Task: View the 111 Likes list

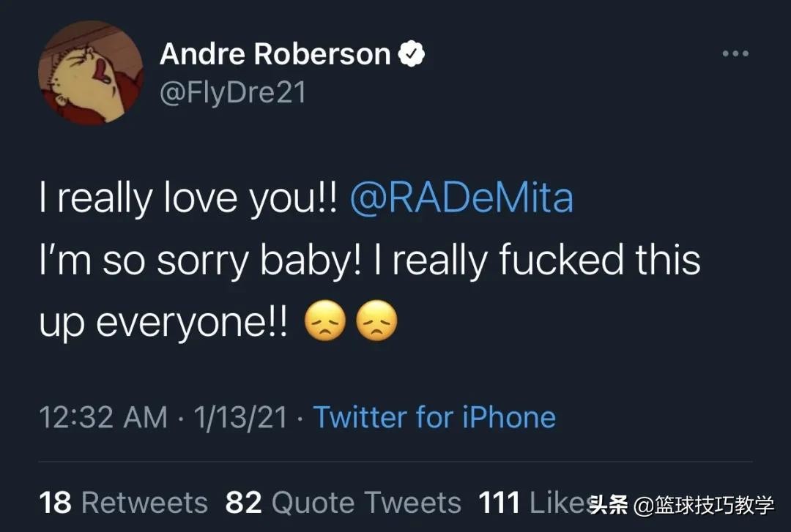Action: (x=531, y=503)
